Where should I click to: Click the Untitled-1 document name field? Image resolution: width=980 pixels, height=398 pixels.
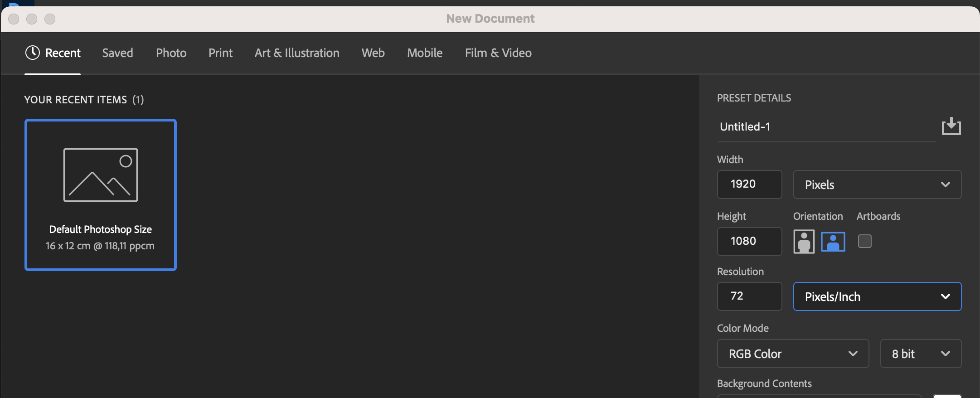(x=826, y=126)
